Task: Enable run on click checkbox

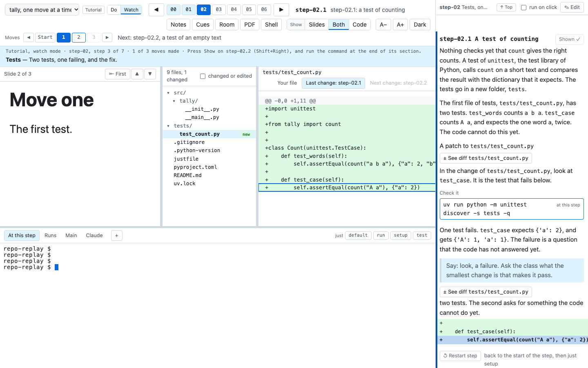Action: tap(523, 7)
